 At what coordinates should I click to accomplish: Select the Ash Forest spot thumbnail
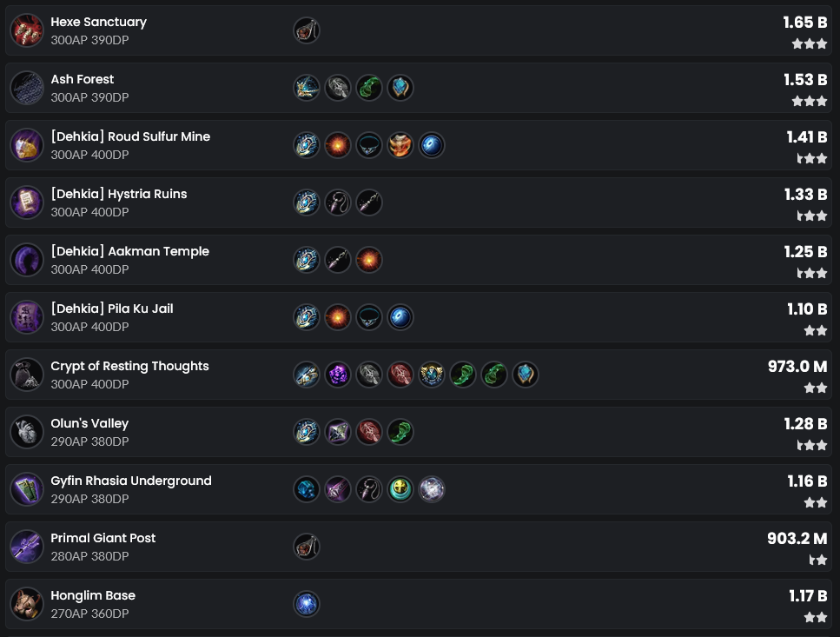tap(27, 88)
